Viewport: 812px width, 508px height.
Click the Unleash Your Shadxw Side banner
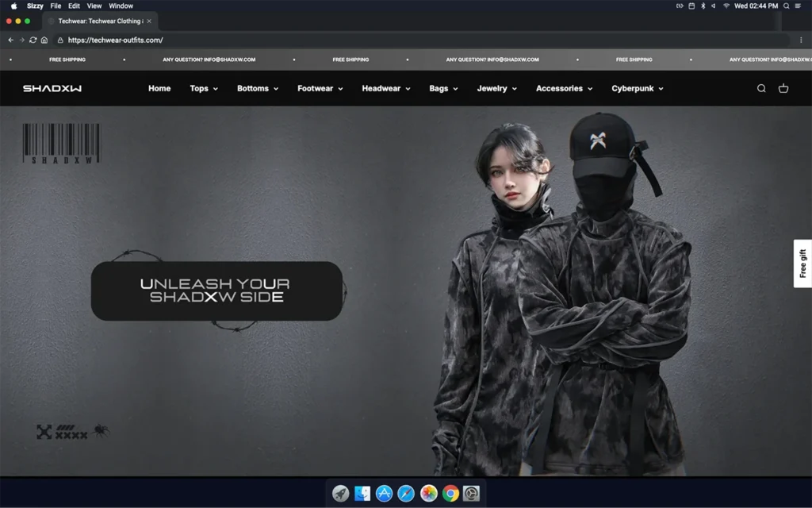tap(216, 291)
